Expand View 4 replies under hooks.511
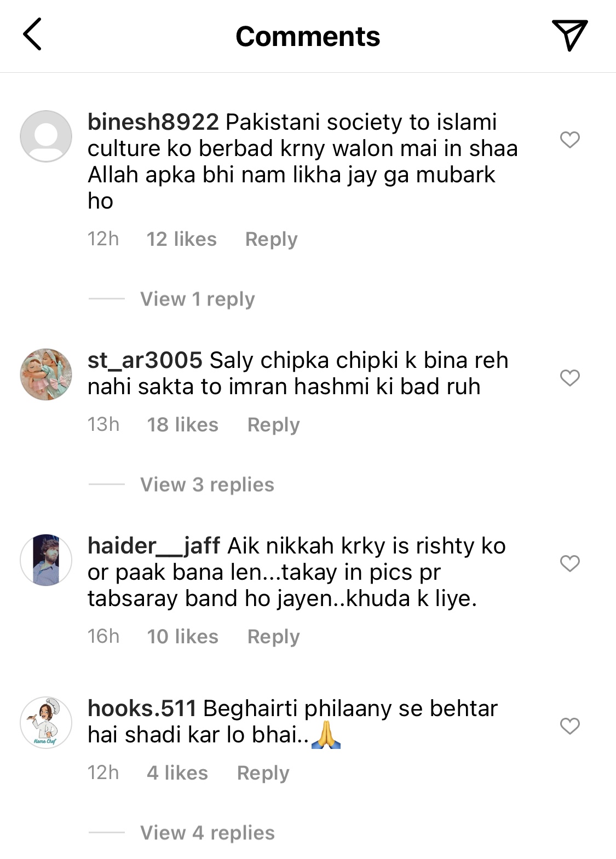This screenshot has width=616, height=859. 207,833
